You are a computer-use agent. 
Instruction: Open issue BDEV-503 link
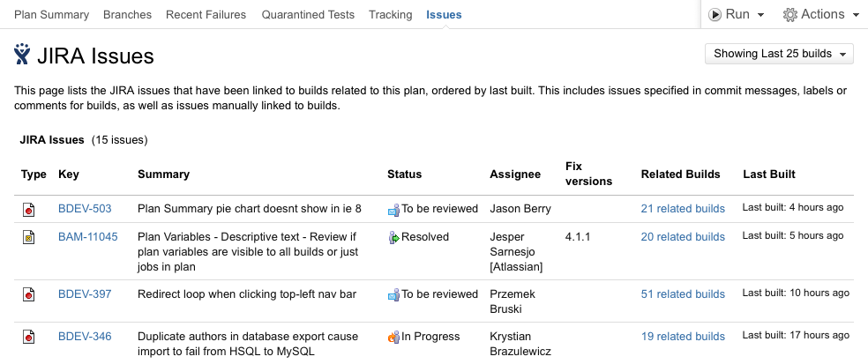85,209
